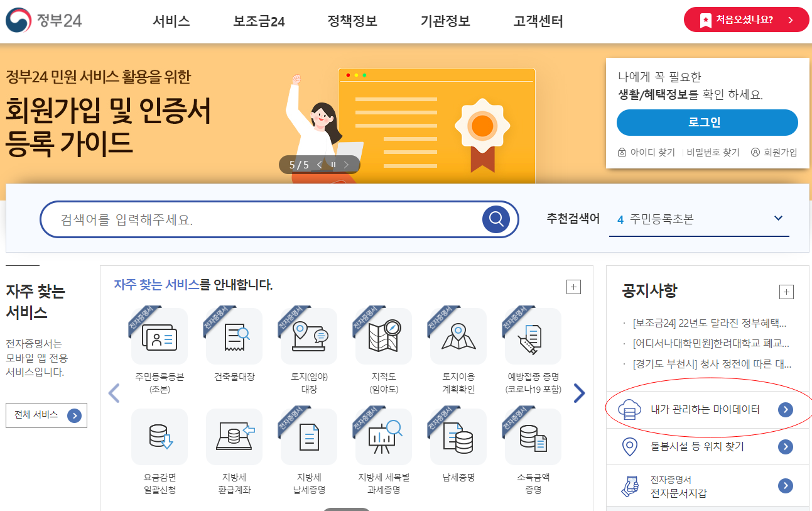Image resolution: width=812 pixels, height=511 pixels.
Task: Open the 보조금24 menu
Action: pyautogui.click(x=259, y=21)
